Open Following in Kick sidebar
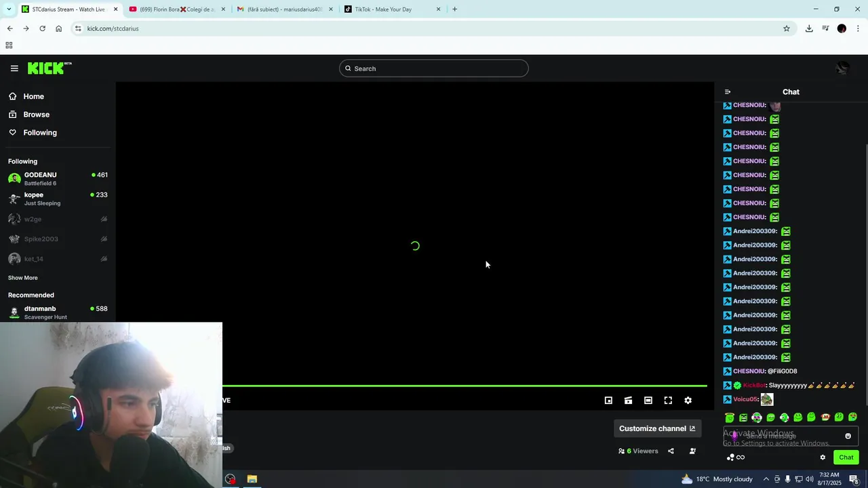This screenshot has height=488, width=868. (x=33, y=133)
